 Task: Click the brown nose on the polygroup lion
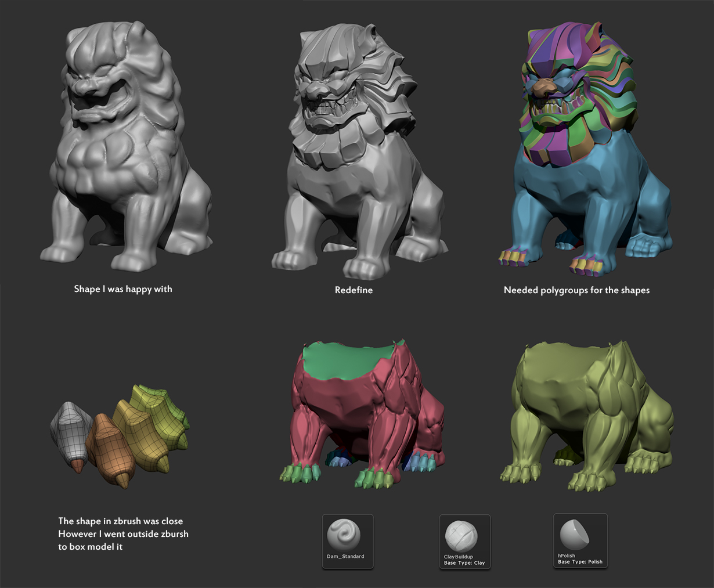tap(544, 87)
